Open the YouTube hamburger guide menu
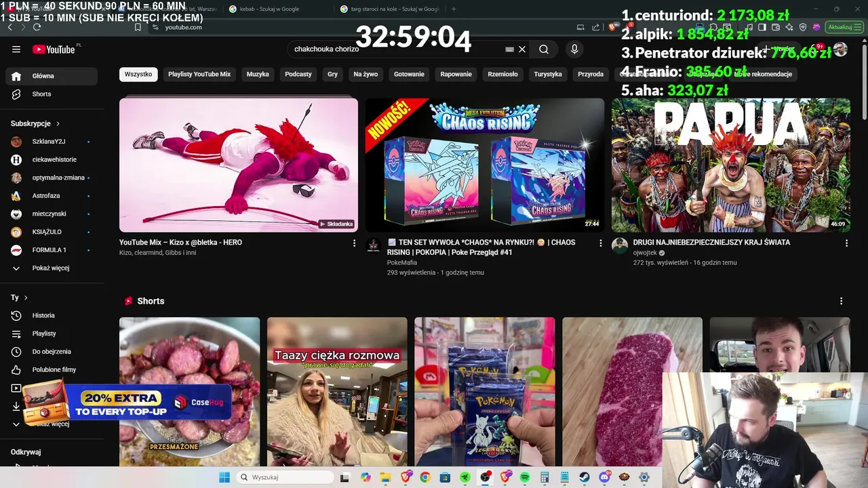 pos(16,49)
